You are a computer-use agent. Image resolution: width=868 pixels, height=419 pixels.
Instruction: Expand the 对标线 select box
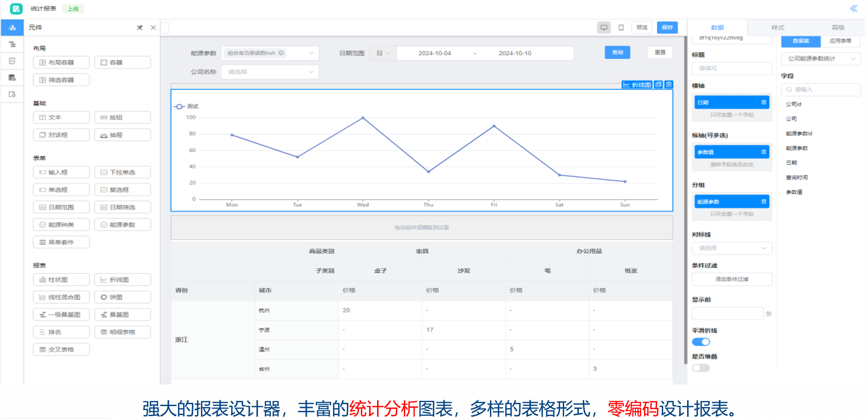(x=732, y=248)
